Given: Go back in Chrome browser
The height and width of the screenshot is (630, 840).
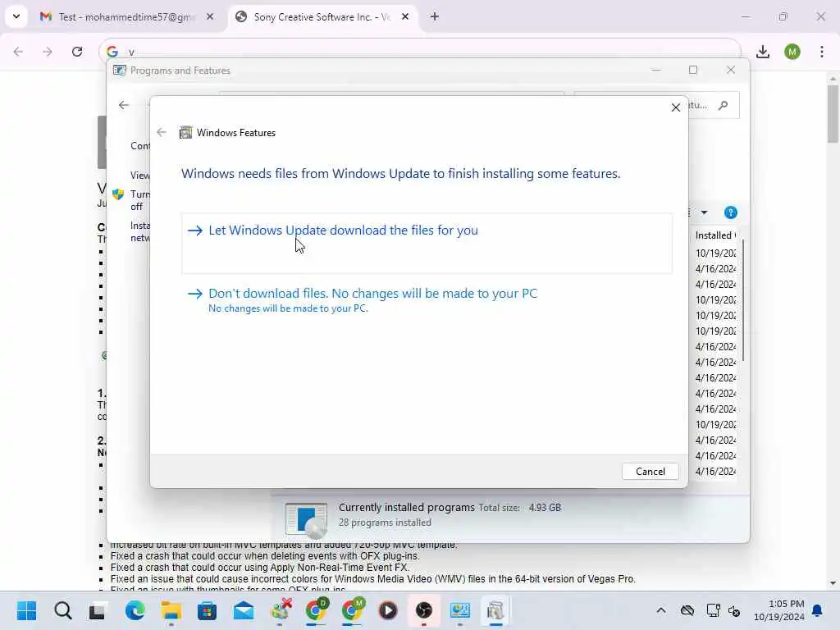Looking at the screenshot, I should (18, 52).
